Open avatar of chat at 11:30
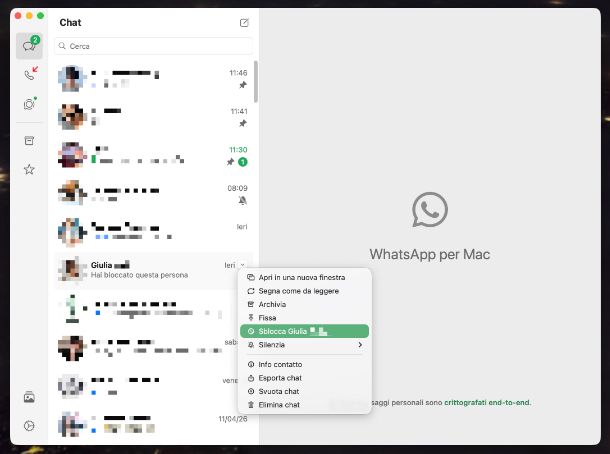Screen dimensions: 610x454 coord(71,155)
